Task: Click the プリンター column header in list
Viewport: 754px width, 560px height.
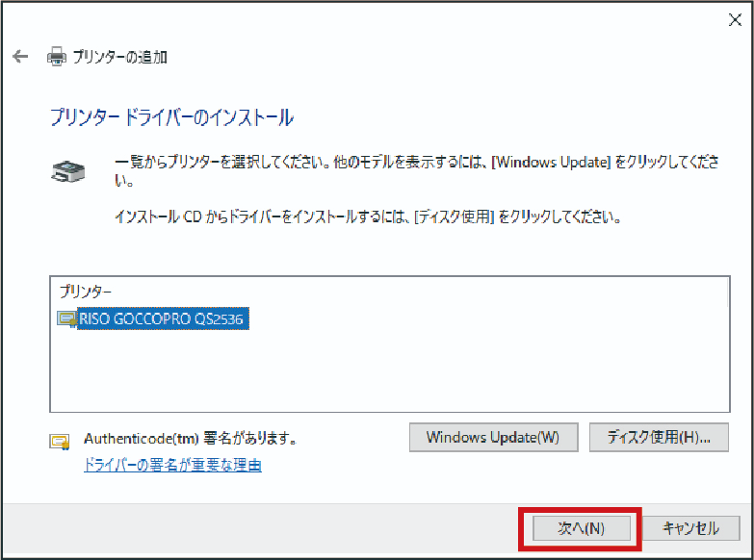Action: coord(86,291)
